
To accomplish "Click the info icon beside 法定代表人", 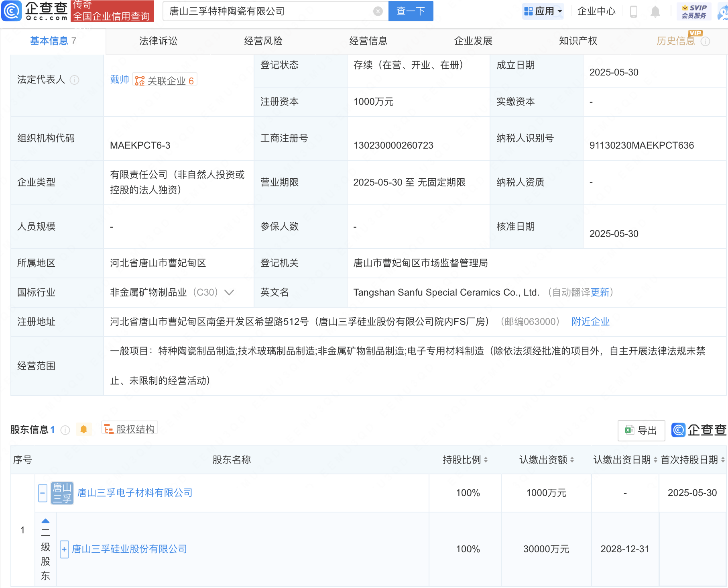I will pos(75,80).
